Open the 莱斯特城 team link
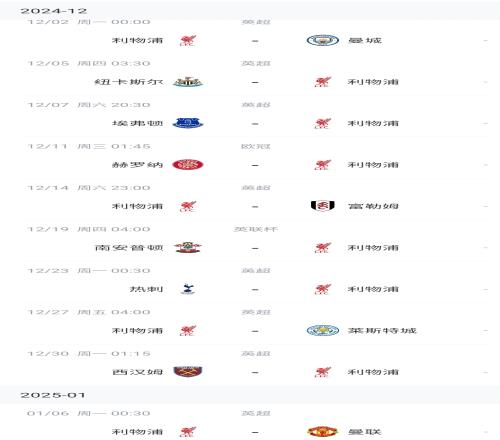The height and width of the screenshot is (440, 500). tap(382, 331)
